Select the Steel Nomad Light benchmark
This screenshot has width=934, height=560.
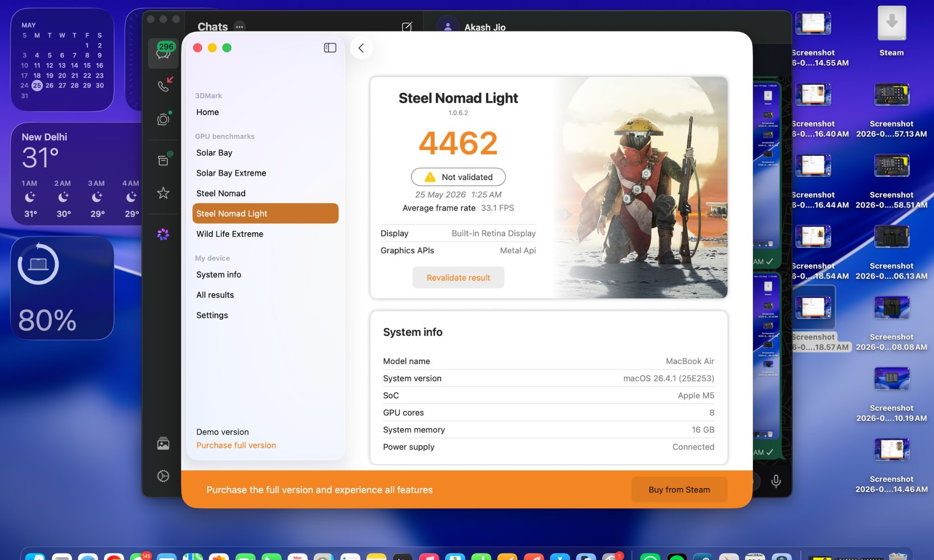[x=265, y=213]
